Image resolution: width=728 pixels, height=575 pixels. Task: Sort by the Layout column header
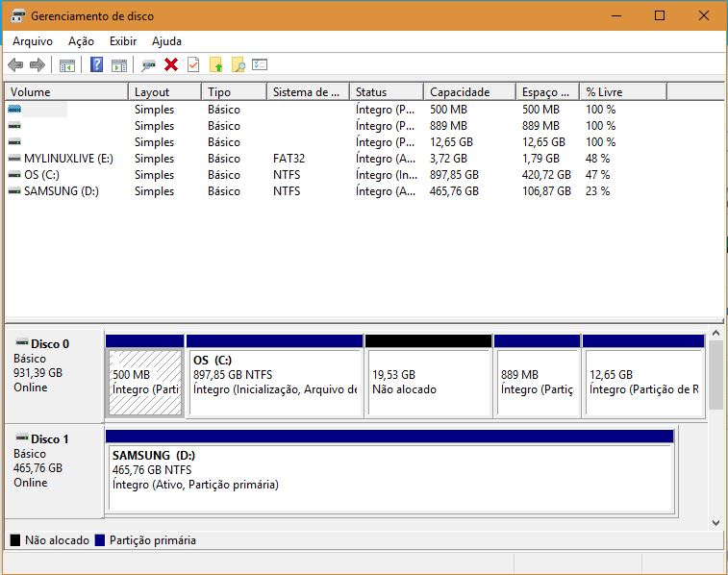tap(164, 92)
